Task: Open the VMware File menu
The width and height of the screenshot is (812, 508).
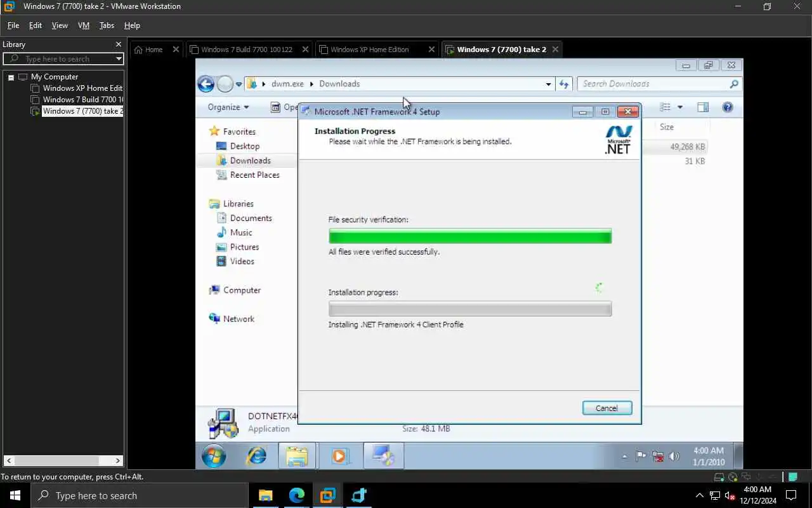Action: click(x=13, y=25)
